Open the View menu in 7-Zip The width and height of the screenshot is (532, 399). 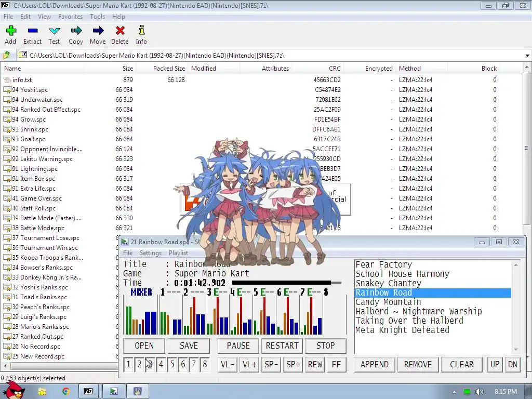point(44,17)
